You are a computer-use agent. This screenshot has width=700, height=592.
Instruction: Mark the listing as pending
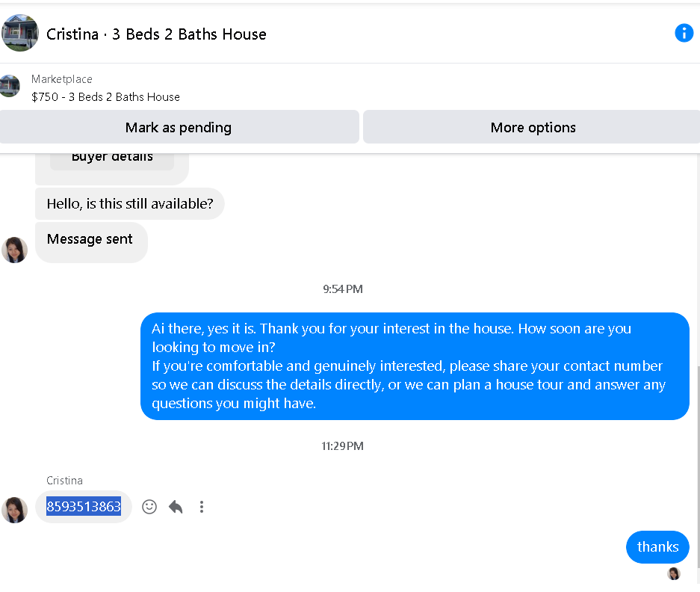click(x=179, y=127)
